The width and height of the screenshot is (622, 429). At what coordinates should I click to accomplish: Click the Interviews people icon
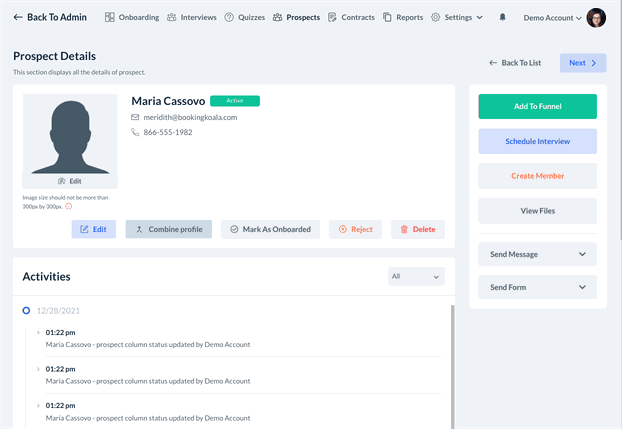[x=171, y=17]
